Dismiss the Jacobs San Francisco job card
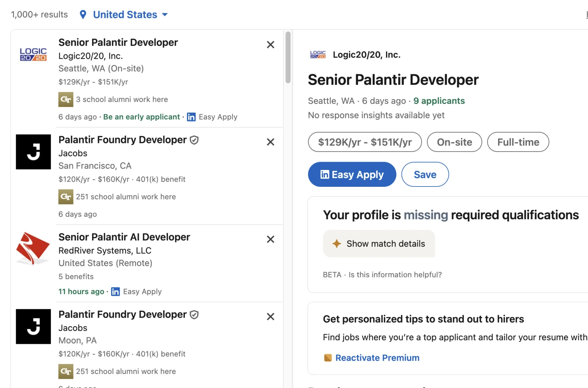588x388 pixels. click(271, 142)
